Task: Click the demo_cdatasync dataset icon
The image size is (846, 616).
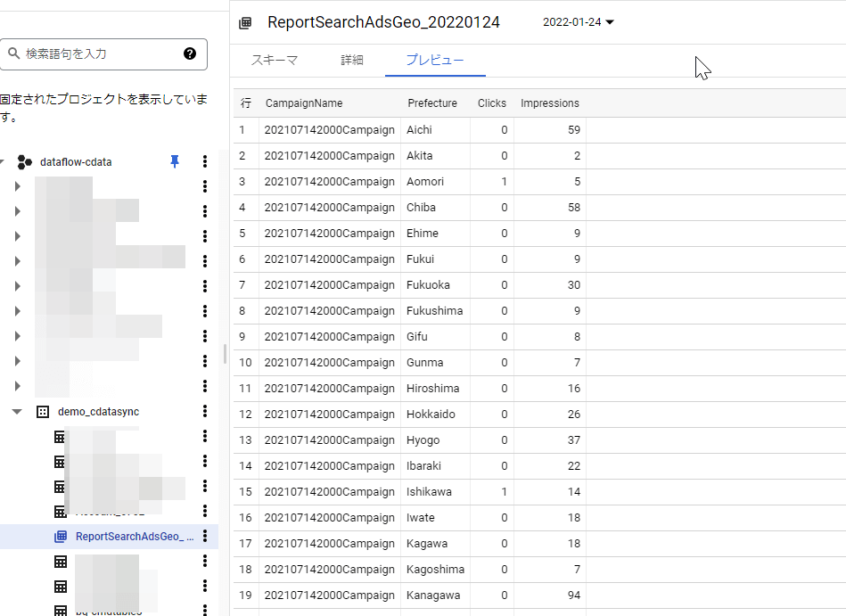Action: click(x=42, y=412)
